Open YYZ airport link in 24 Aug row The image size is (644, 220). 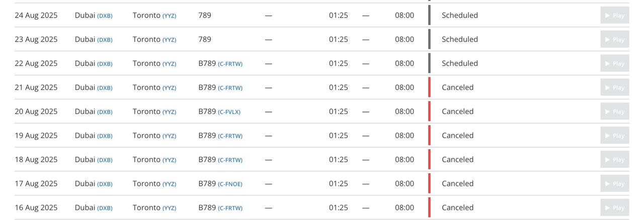(x=169, y=16)
